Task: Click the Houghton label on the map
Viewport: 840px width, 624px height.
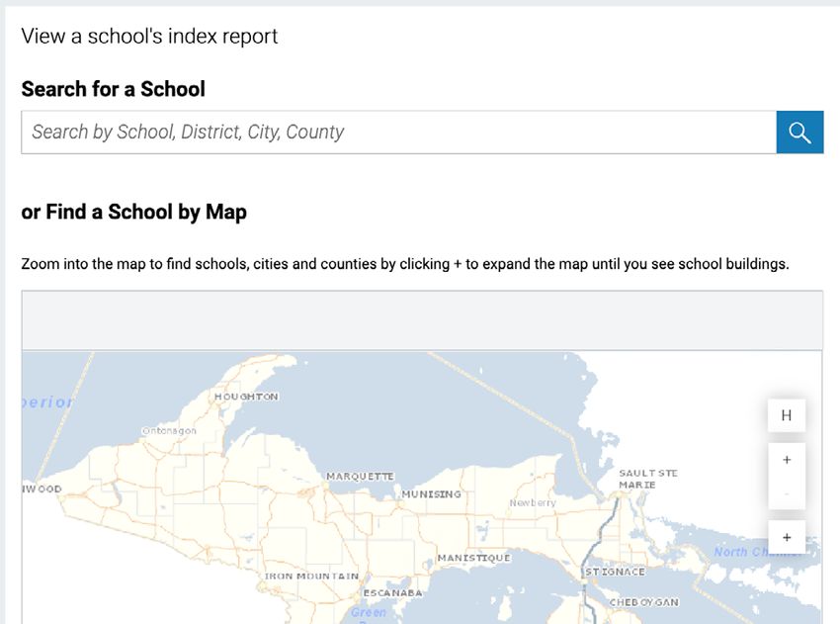Action: coord(246,397)
